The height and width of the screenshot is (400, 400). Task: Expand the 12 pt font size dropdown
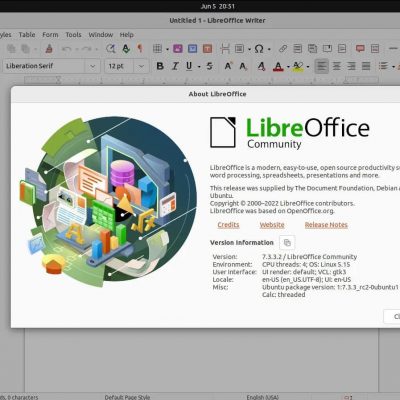(x=141, y=66)
